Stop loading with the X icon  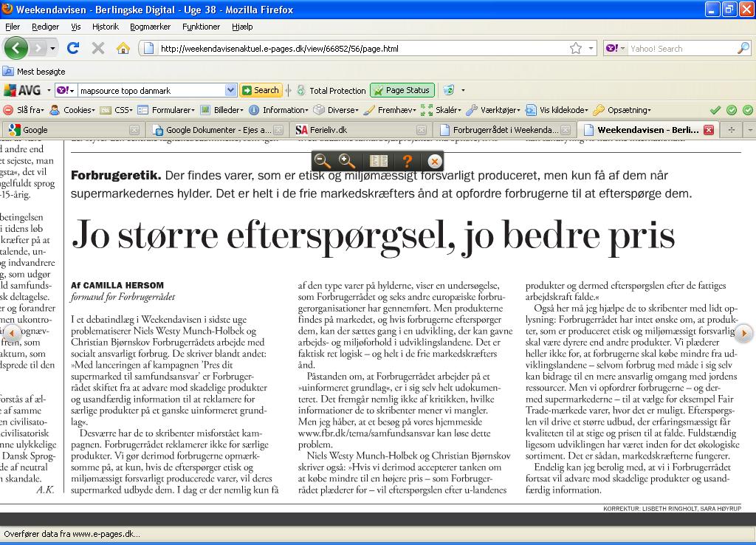[x=98, y=48]
